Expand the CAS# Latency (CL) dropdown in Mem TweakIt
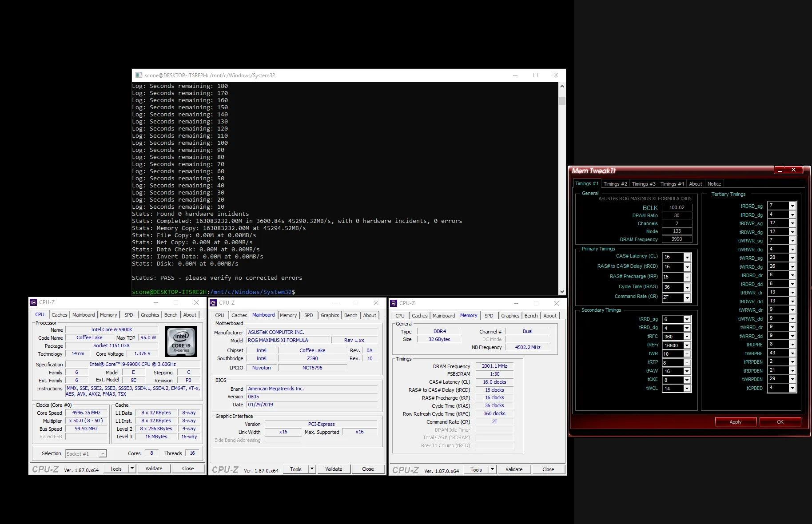 pos(687,257)
